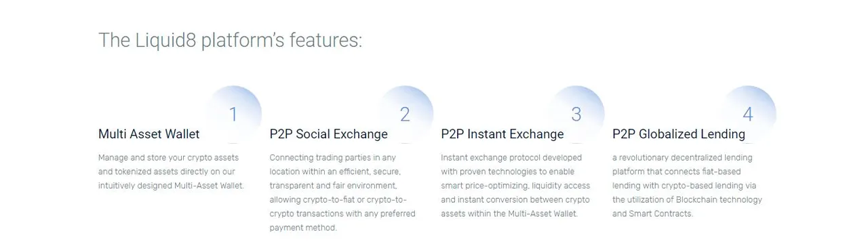Click the number 2 circle badge
868x244 pixels.
(405, 114)
